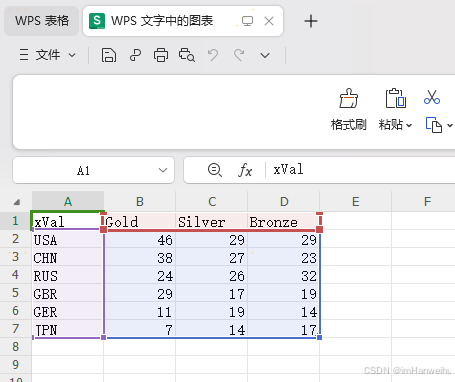Select the Format Painter 格式刷 icon
Viewport: 455px width, 382px height.
349,98
